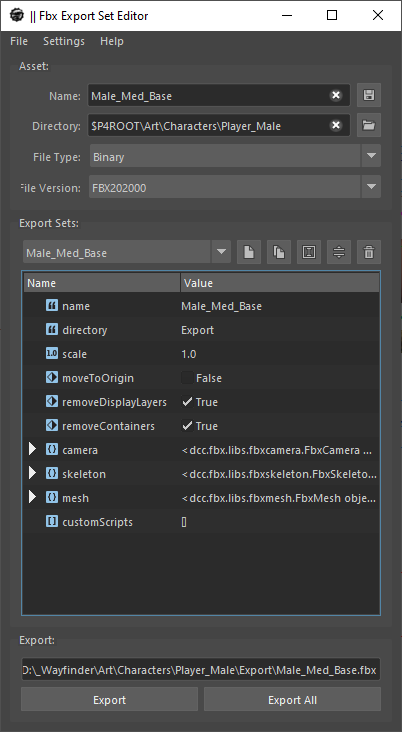Image resolution: width=402 pixels, height=732 pixels.
Task: Click the list icon beside customScripts
Action: (x=52, y=521)
